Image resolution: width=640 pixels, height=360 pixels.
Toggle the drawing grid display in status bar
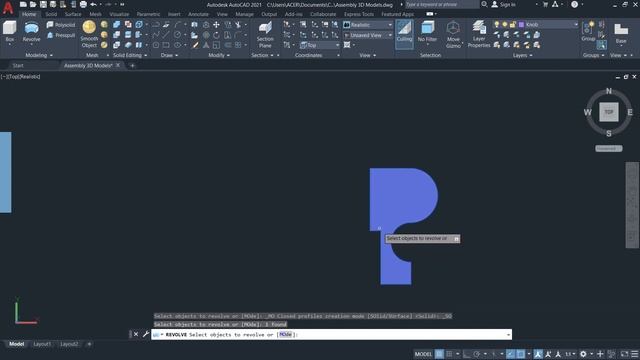439,354
